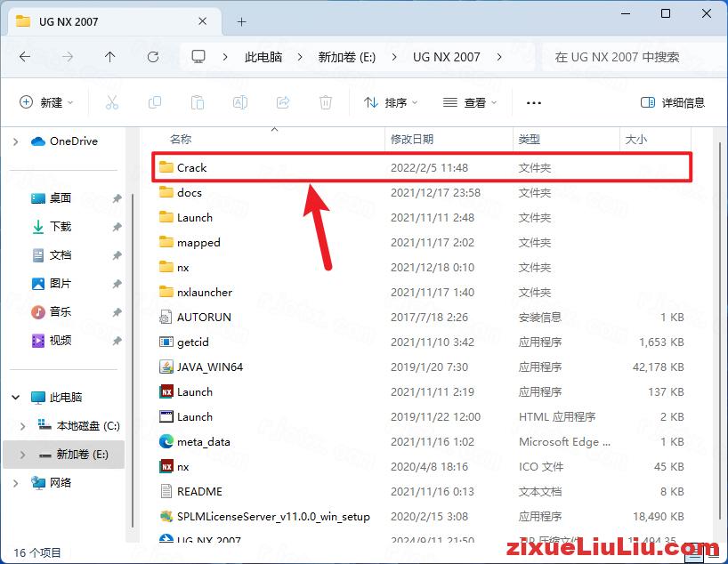This screenshot has width=728, height=564.
Task: Collapse the 此电脑 tree node
Action: click(x=16, y=398)
